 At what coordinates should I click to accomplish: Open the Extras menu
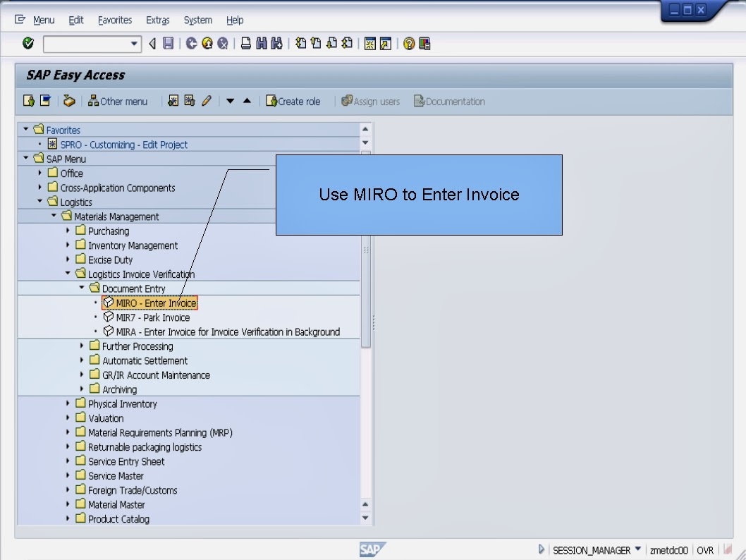click(158, 20)
